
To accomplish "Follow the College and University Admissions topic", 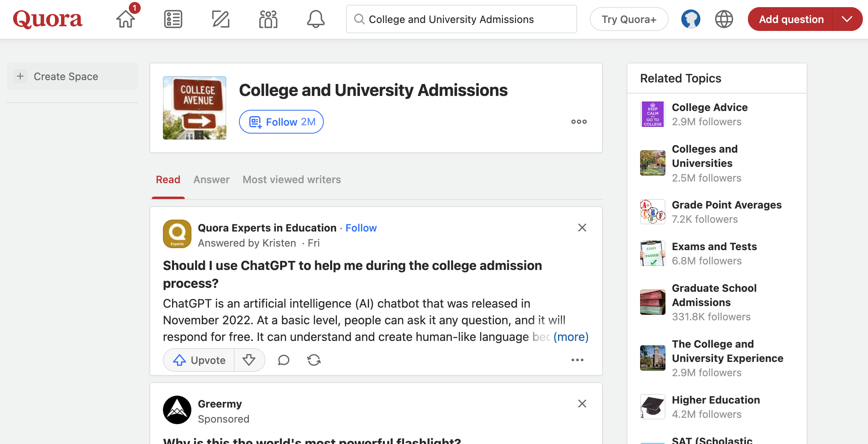I will pyautogui.click(x=281, y=122).
